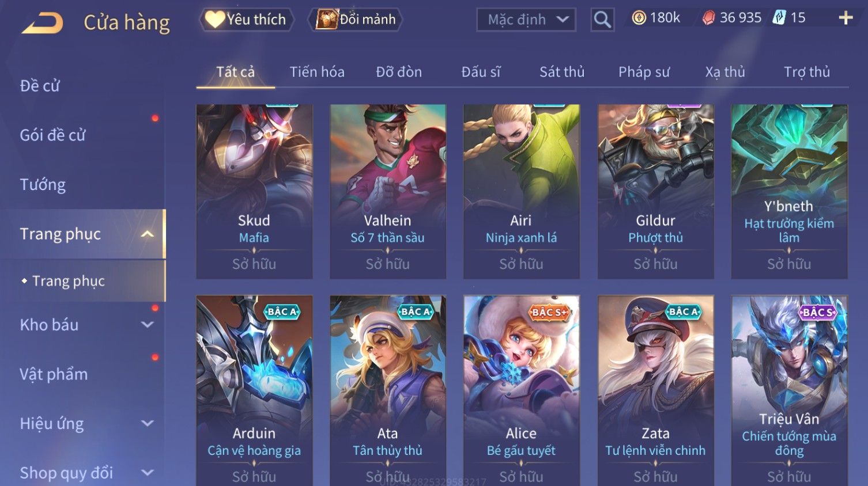Select the Tiến hóa tab
Image resolution: width=868 pixels, height=486 pixels.
tap(317, 72)
